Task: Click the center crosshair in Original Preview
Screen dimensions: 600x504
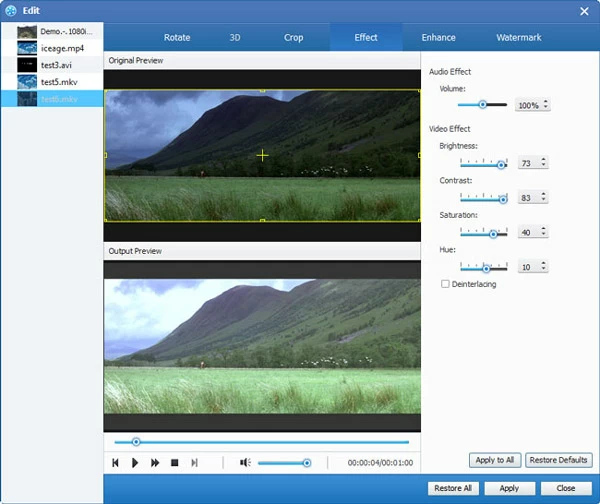Action: [262, 155]
